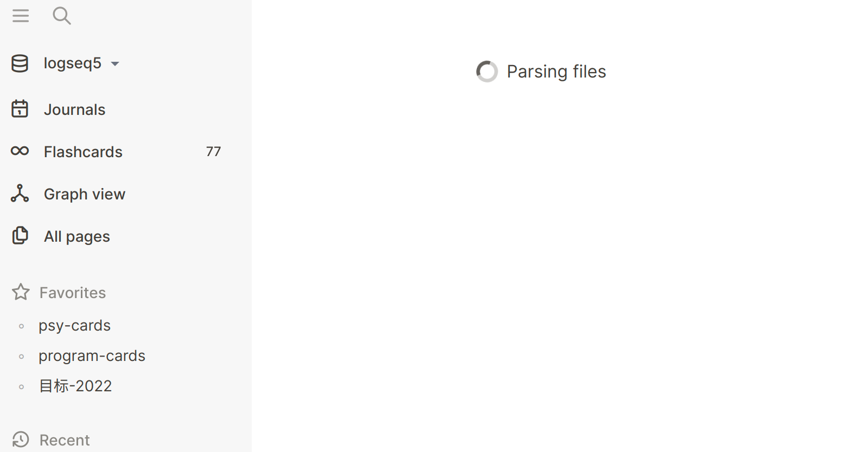The width and height of the screenshot is (868, 452).
Task: Select Journals in the sidebar
Action: (x=74, y=109)
